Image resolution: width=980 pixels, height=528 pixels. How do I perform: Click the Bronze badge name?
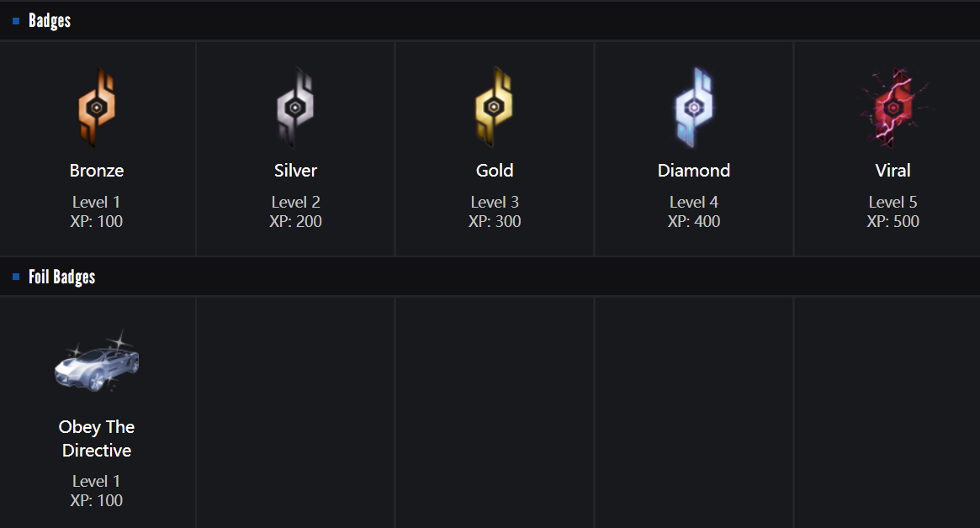click(97, 171)
